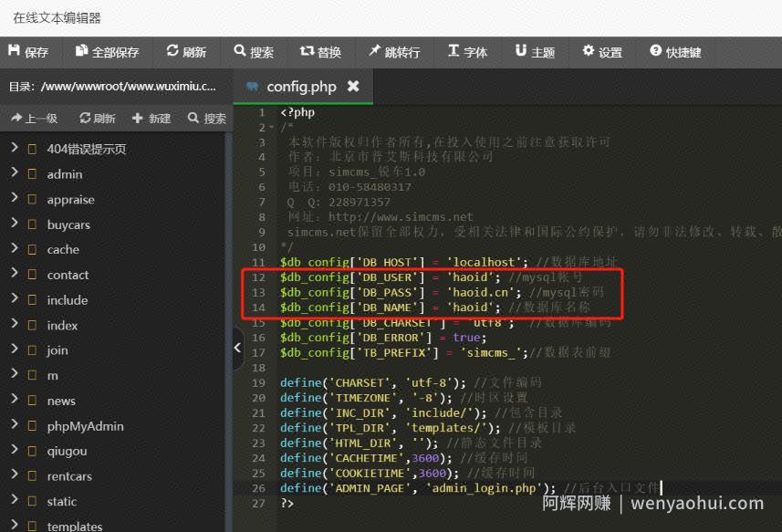782x532 pixels.
Task: Refresh the editor using 刷新 in top toolbar
Action: coord(186,52)
